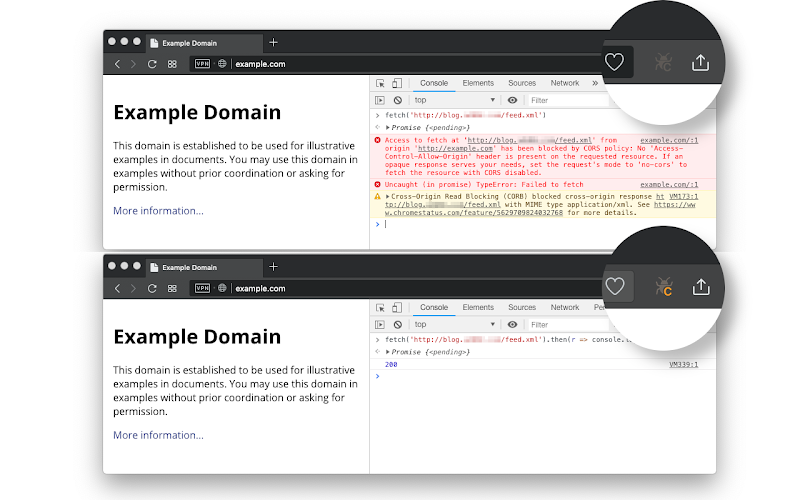This screenshot has width=800, height=500.
Task: Show more DevTools tabs via double chevron
Action: tap(595, 83)
